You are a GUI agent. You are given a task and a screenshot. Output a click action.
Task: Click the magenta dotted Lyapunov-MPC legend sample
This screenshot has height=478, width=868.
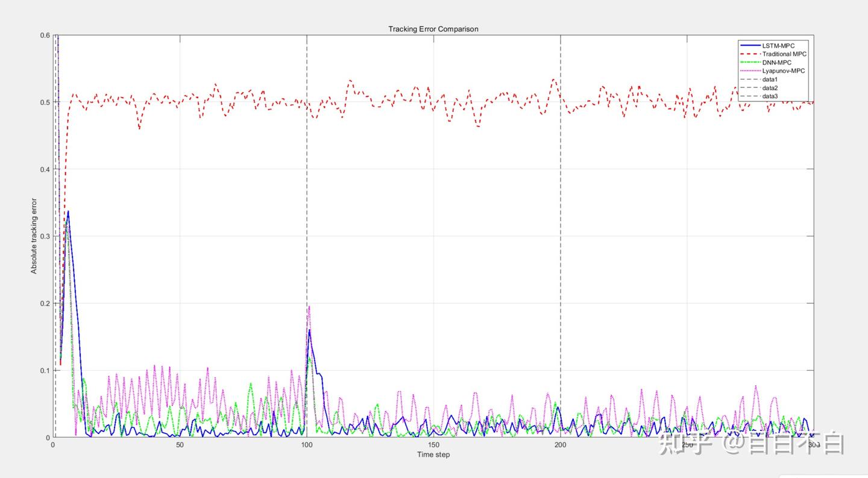(750, 71)
